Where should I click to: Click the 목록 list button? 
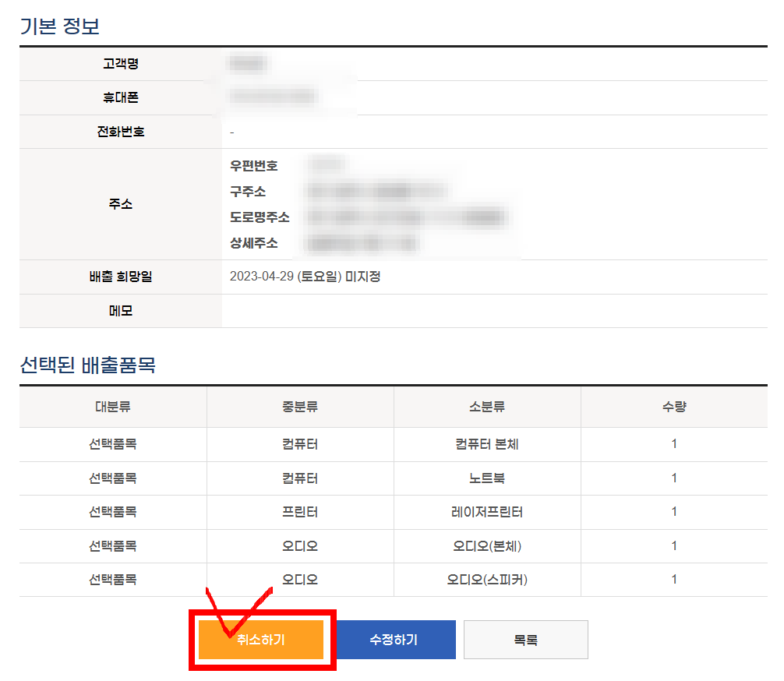click(525, 639)
